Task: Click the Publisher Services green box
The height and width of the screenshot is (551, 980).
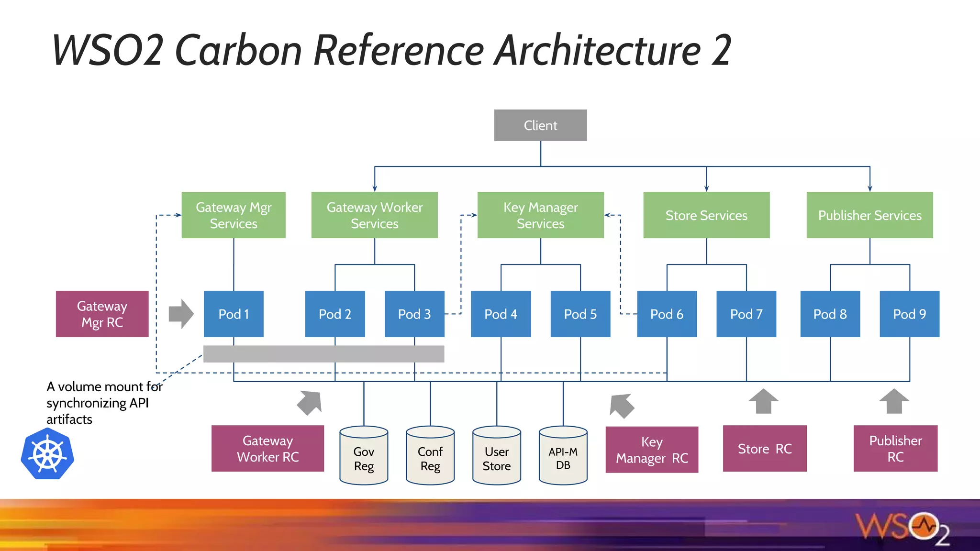Action: [869, 215]
